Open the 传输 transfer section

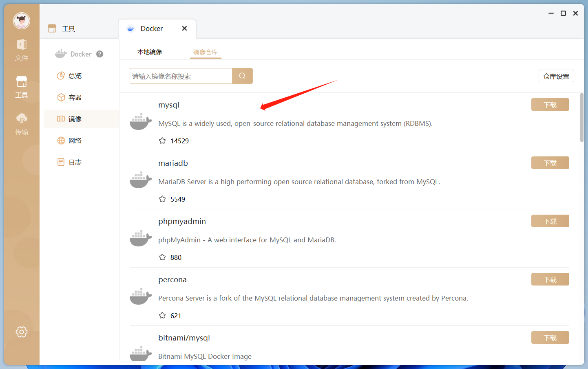tap(22, 124)
